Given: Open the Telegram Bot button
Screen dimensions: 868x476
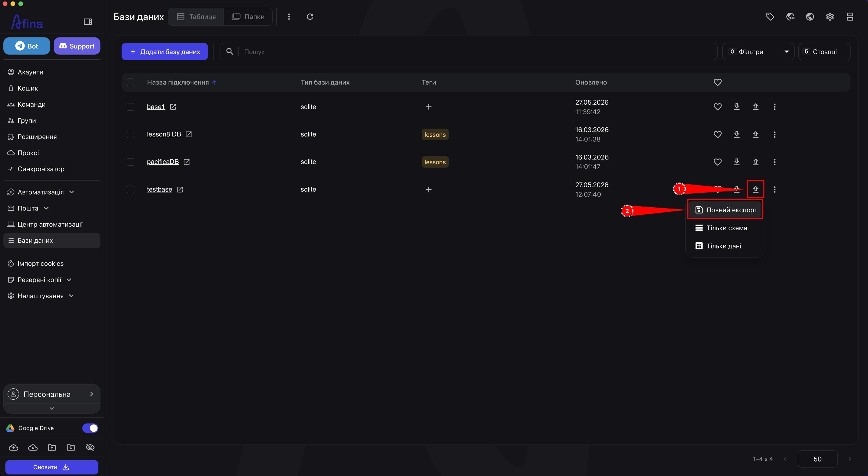Looking at the screenshot, I should coord(27,46).
